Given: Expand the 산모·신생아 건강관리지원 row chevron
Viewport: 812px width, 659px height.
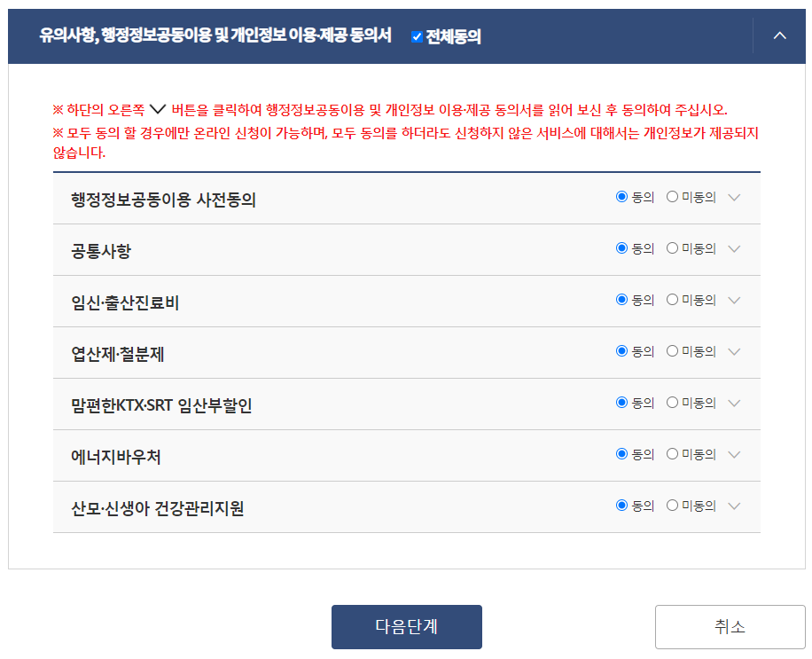Looking at the screenshot, I should [x=734, y=506].
